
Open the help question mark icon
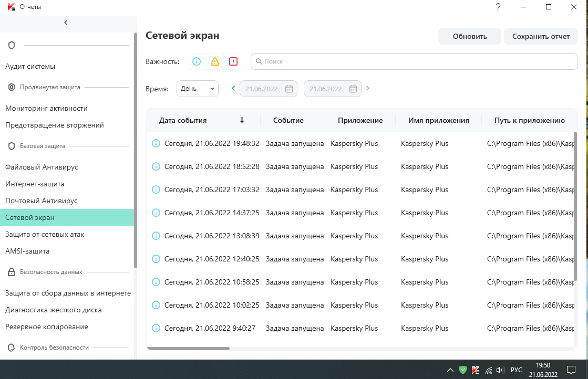pos(498,7)
